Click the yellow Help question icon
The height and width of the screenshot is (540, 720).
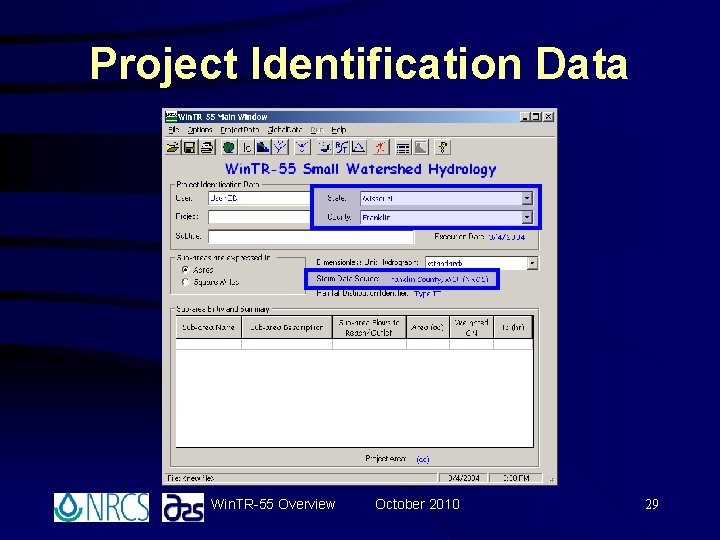(443, 147)
